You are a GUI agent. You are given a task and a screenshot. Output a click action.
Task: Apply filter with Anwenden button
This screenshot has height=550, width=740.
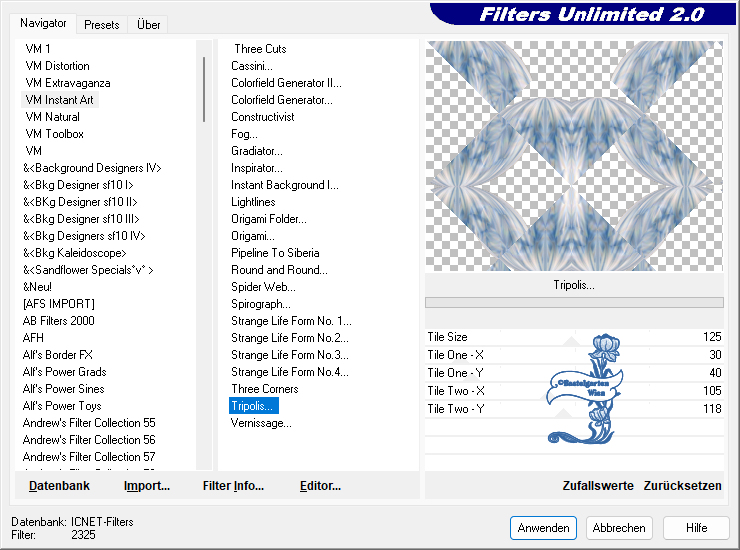(x=543, y=528)
